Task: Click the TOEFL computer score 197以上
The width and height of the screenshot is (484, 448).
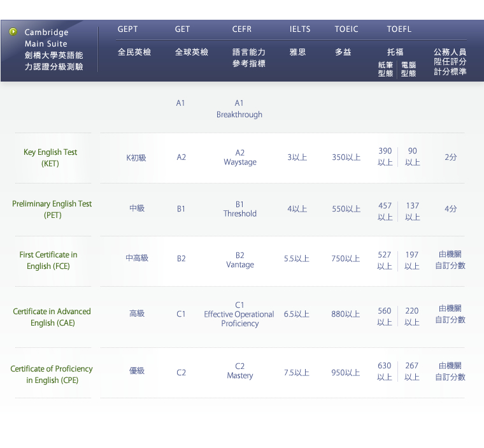Action: pos(412,261)
